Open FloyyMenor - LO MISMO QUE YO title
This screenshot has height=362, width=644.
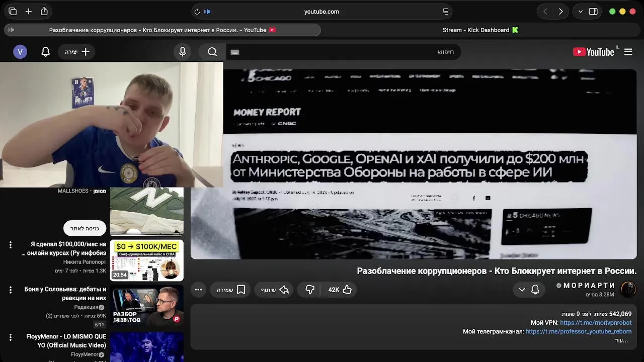66,341
